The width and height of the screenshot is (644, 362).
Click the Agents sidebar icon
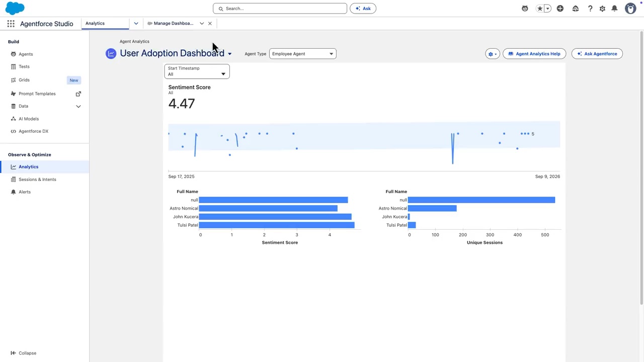14,54
